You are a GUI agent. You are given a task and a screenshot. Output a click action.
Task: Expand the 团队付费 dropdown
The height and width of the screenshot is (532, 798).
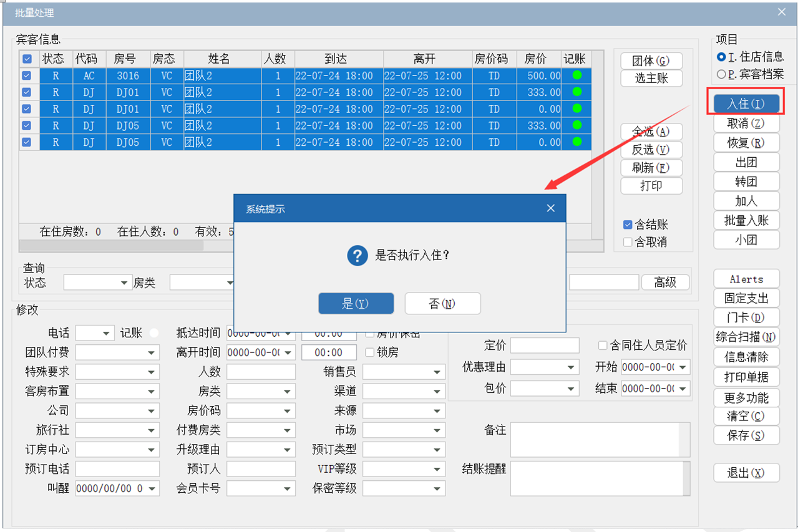(152, 353)
